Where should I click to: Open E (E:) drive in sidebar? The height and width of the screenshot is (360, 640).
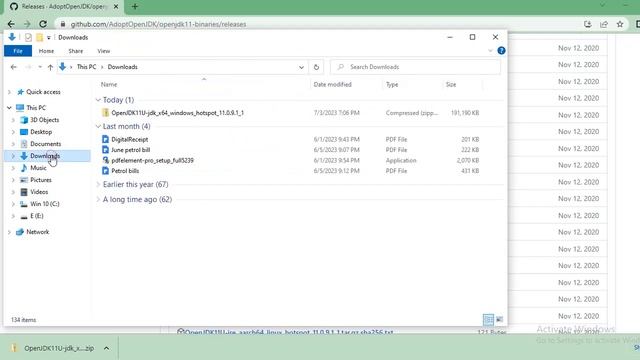pos(37,216)
